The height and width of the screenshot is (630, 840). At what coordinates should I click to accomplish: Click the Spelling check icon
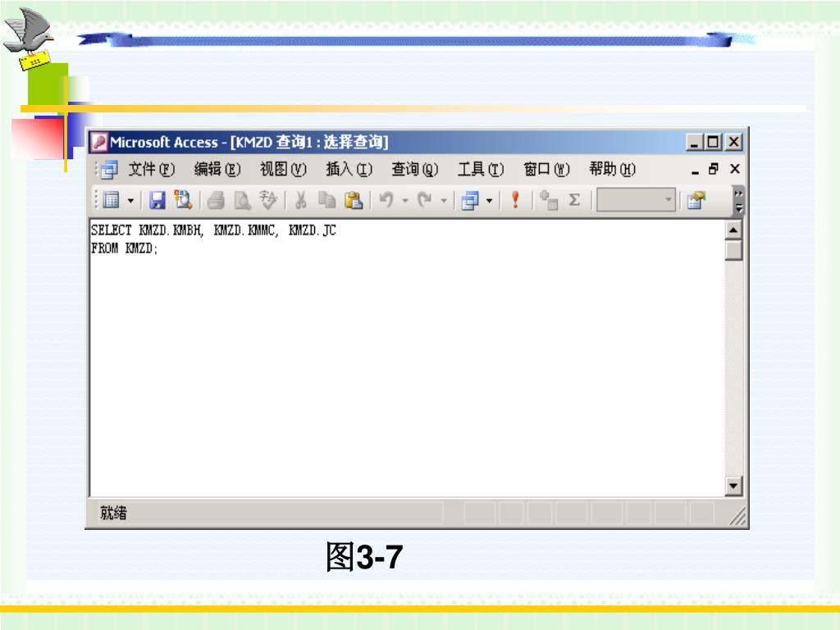coord(267,200)
